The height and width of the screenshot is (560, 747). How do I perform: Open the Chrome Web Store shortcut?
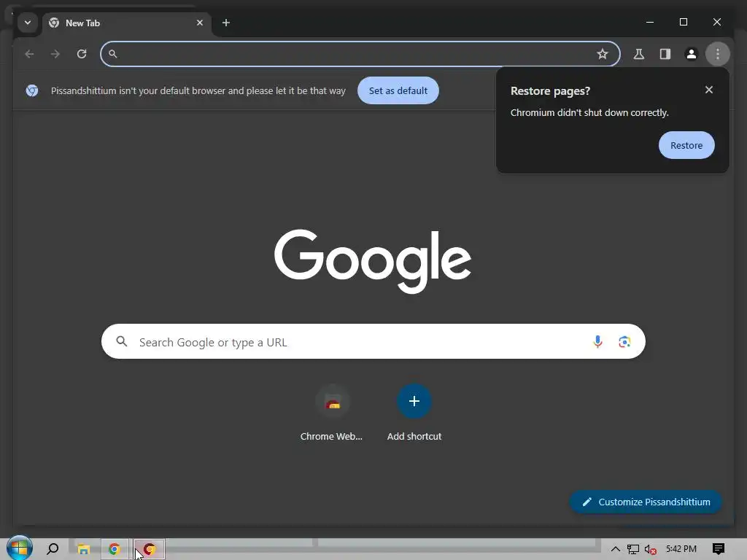(332, 413)
